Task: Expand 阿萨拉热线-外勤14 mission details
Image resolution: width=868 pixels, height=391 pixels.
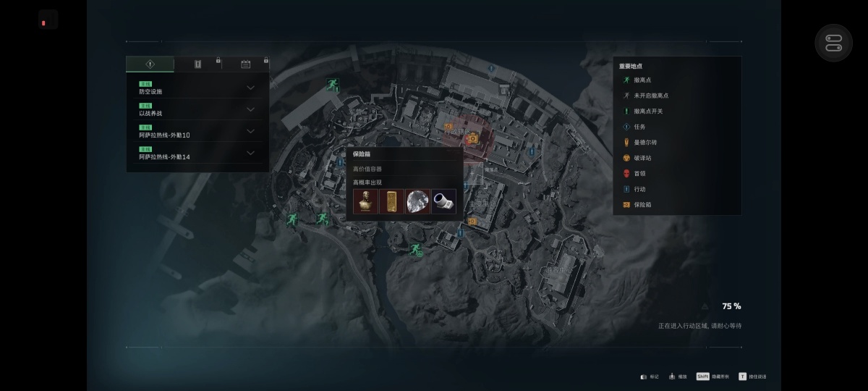Action: tap(196, 153)
